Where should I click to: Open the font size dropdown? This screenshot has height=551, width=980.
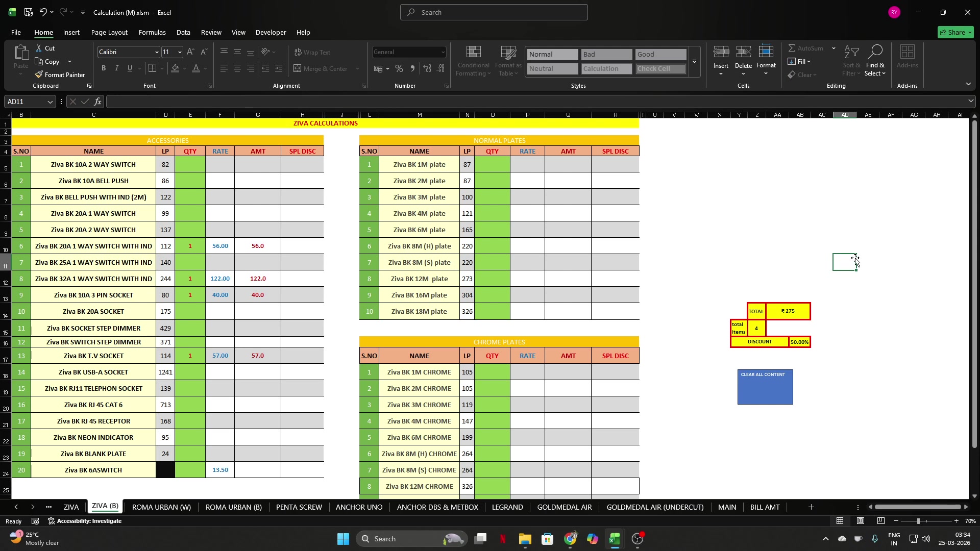(x=180, y=52)
